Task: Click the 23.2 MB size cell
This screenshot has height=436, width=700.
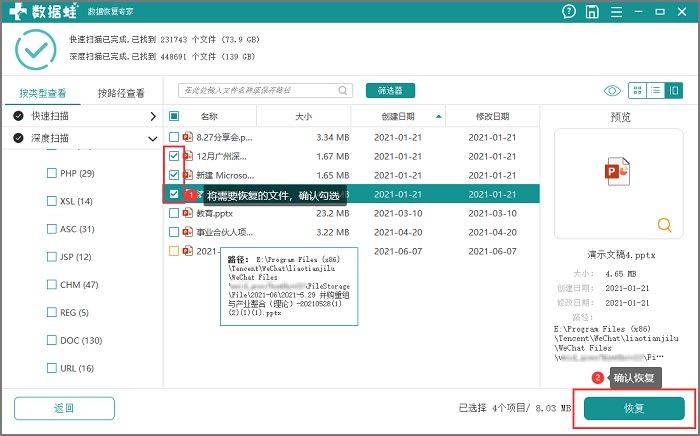Action: click(333, 213)
